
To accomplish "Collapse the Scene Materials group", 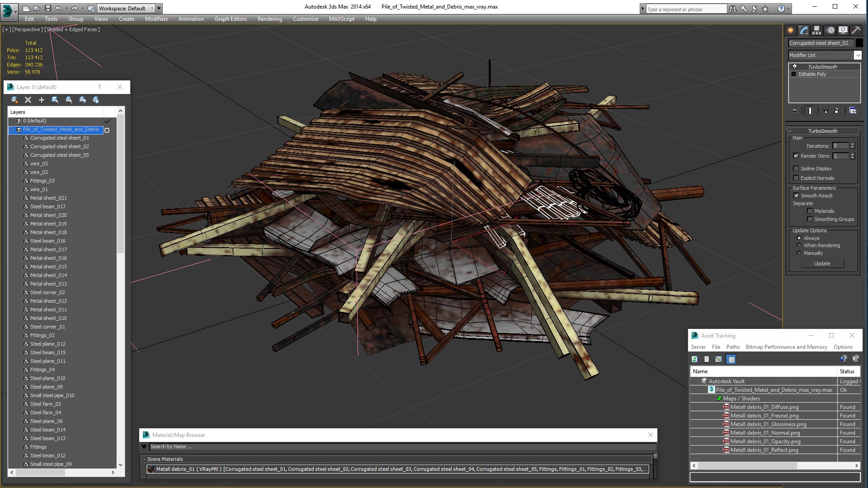I will coord(144,459).
